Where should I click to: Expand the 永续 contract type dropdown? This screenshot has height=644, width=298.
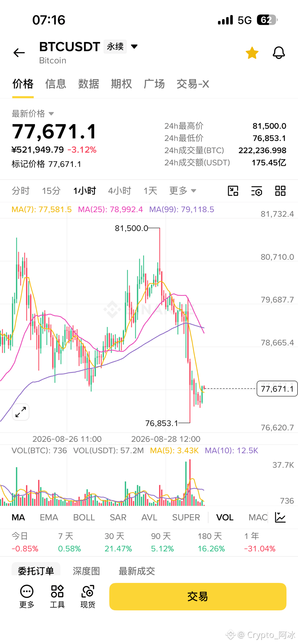[x=121, y=46]
